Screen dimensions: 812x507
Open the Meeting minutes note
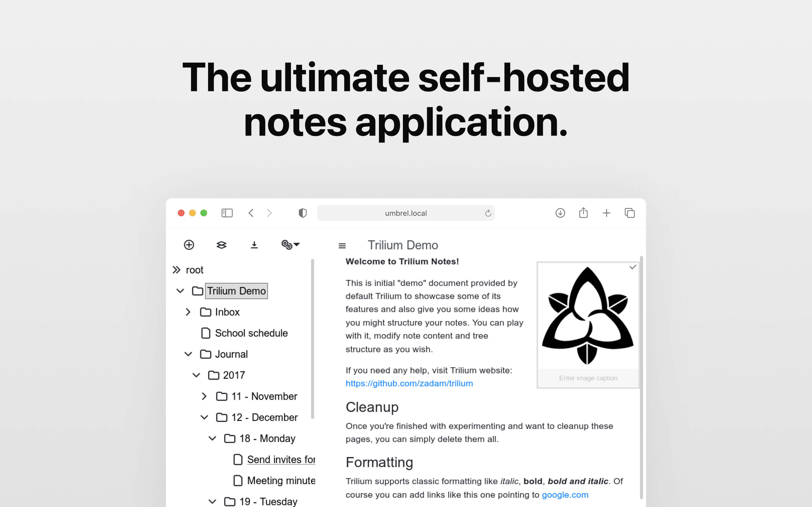[281, 480]
